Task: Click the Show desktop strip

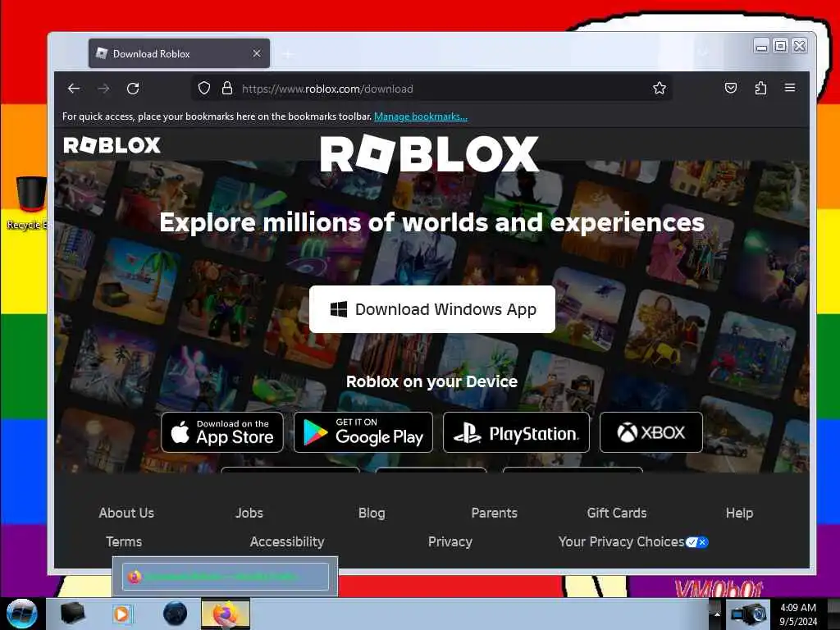Action: pyautogui.click(x=833, y=614)
